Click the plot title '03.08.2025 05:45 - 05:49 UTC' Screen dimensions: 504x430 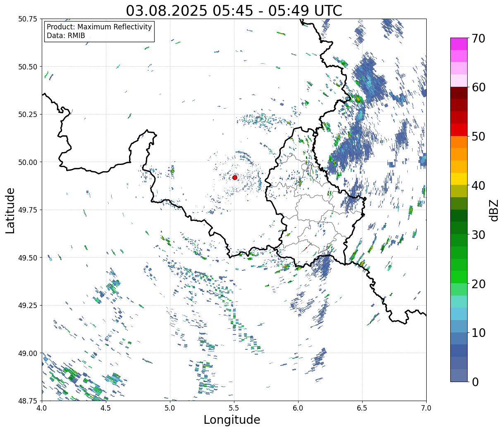[x=234, y=10]
